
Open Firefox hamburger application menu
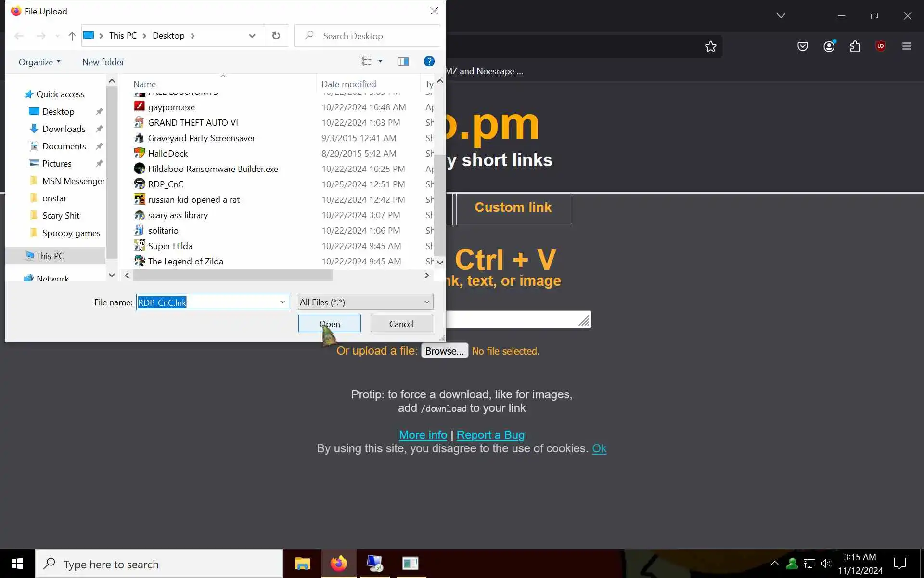pos(906,46)
